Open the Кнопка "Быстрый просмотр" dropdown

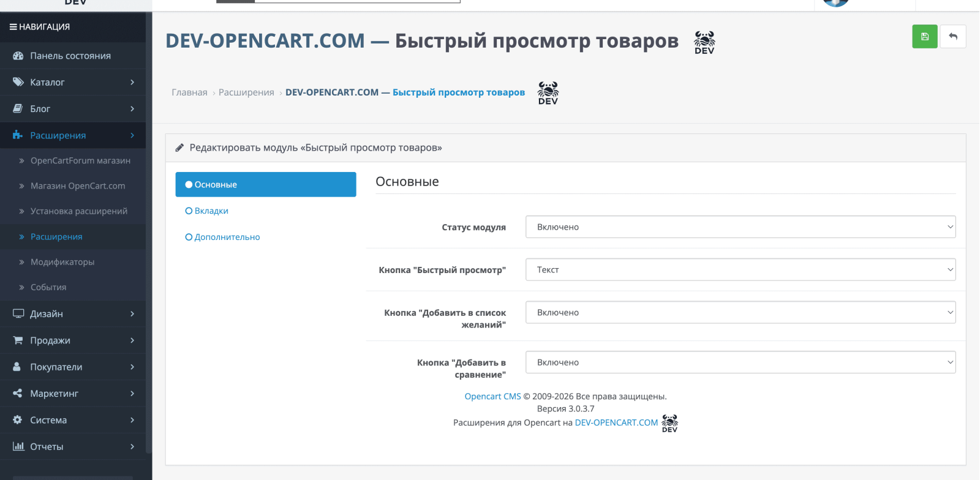point(741,269)
